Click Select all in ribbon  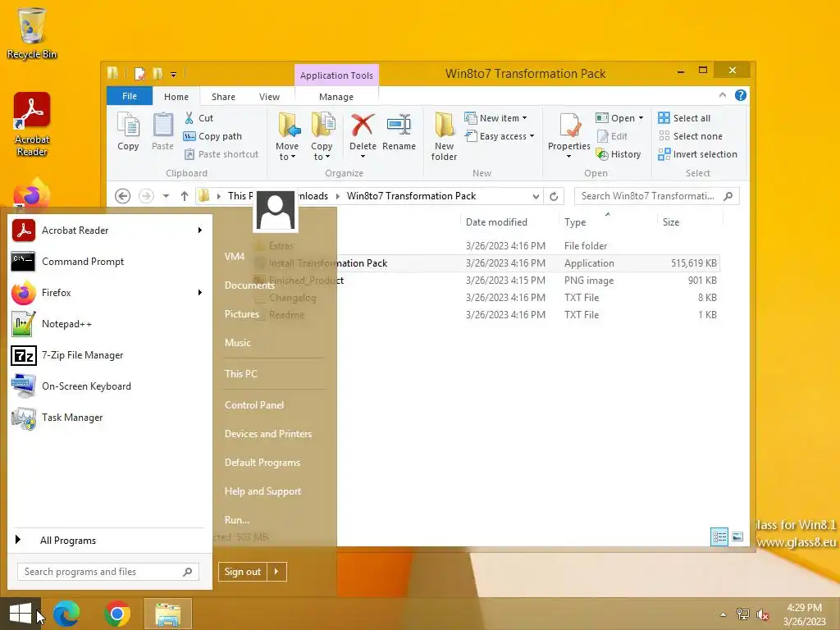click(684, 118)
